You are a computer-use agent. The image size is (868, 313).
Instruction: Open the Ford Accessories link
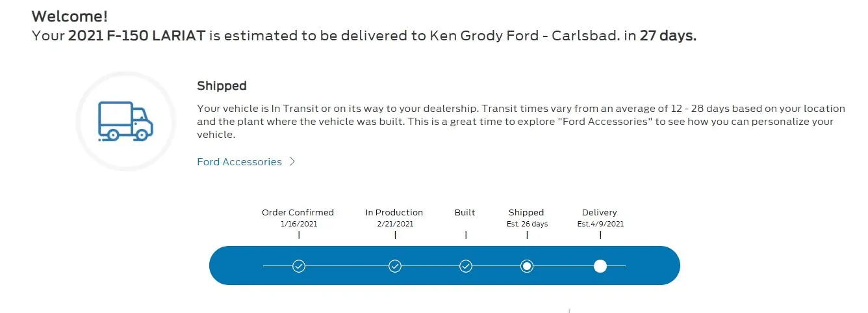click(x=239, y=162)
